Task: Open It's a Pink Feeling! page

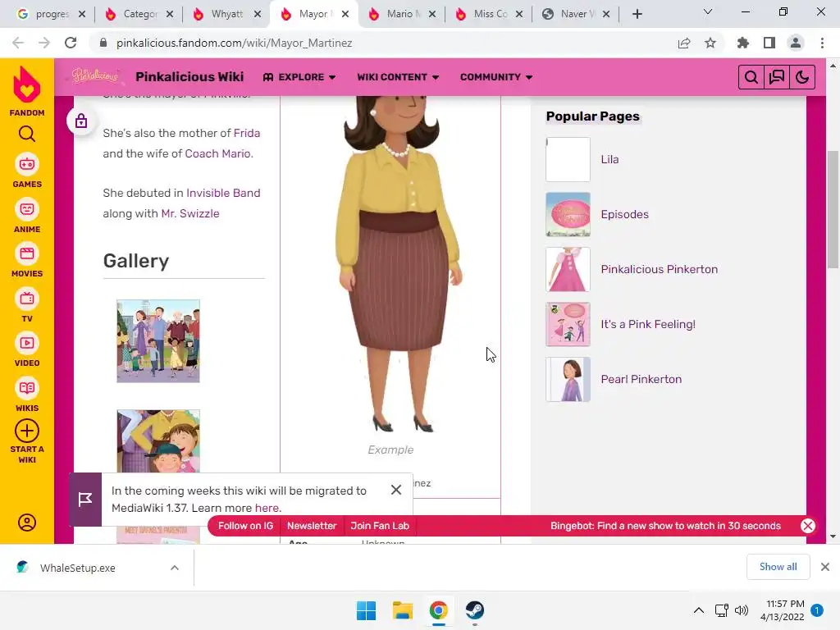Action: [x=648, y=324]
